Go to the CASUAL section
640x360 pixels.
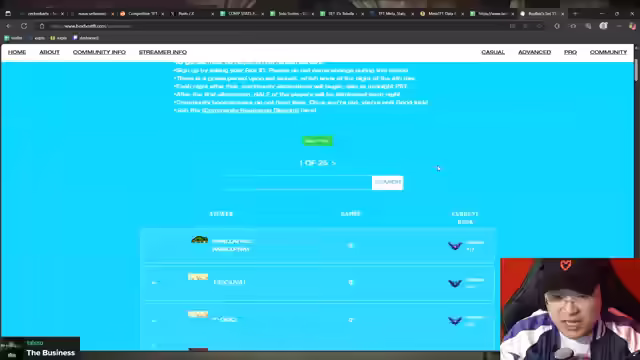[x=493, y=52]
